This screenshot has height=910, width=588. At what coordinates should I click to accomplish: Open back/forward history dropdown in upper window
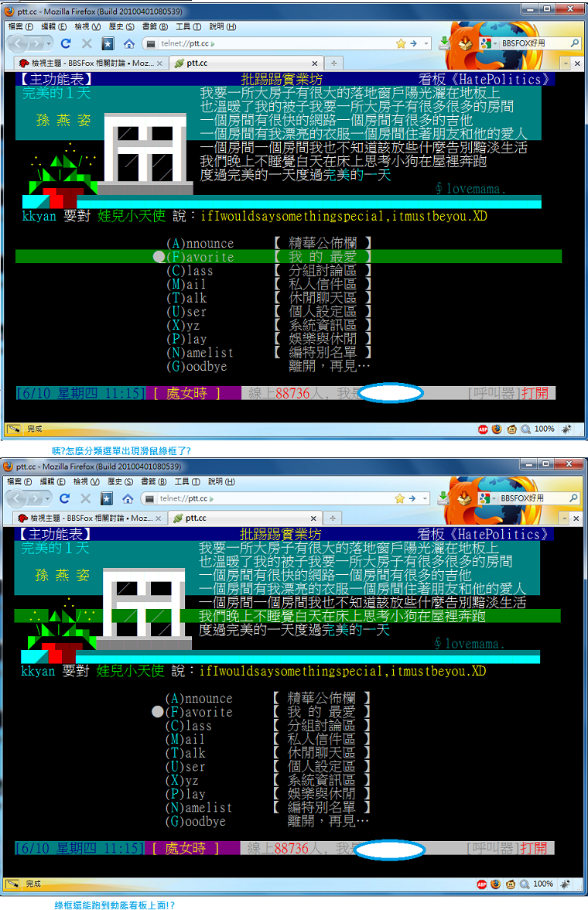49,43
